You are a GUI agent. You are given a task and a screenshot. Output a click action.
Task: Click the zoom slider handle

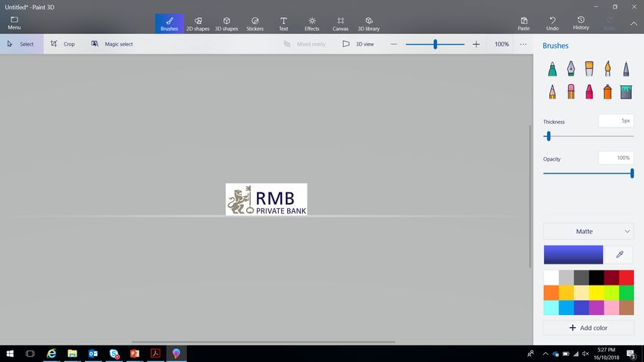tap(435, 44)
